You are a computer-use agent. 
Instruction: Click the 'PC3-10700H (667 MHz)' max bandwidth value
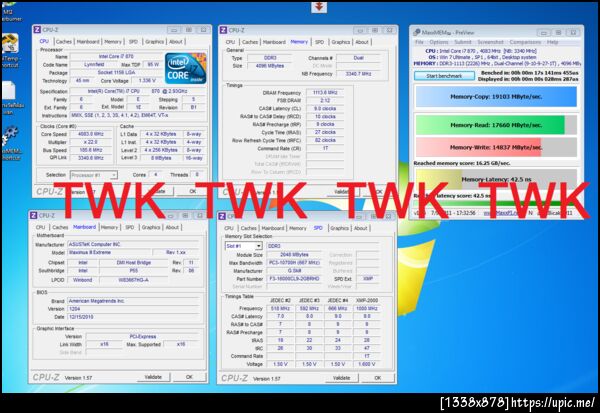coord(294,263)
